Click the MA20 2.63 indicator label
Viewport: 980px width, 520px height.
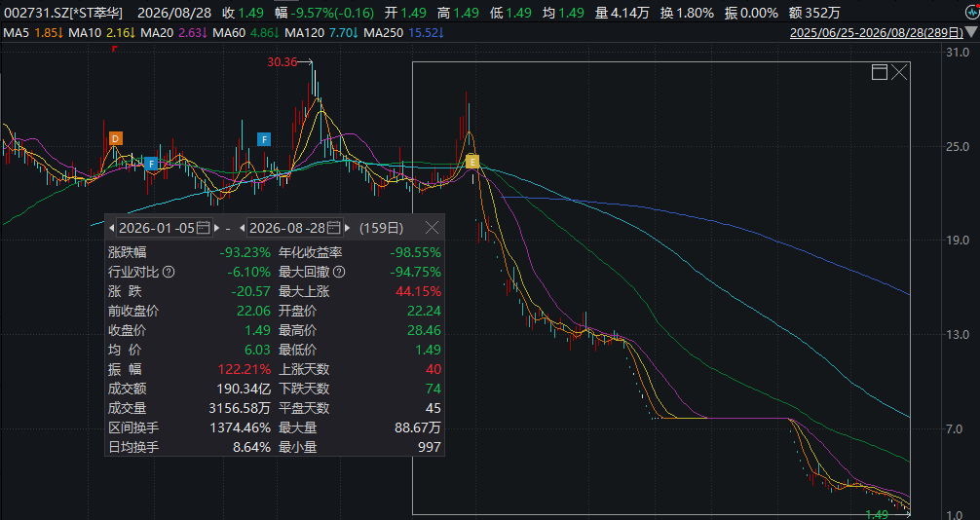click(x=173, y=32)
